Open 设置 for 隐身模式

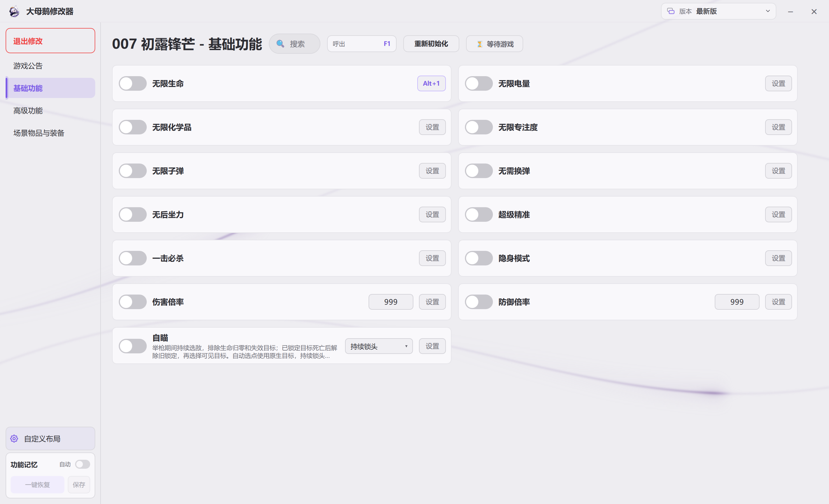(778, 258)
